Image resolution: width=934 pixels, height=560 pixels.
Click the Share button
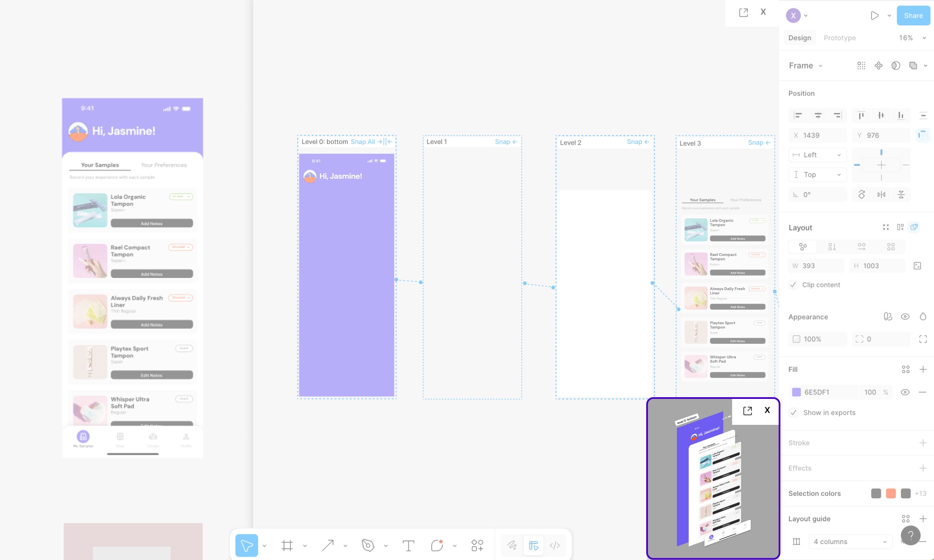click(913, 16)
